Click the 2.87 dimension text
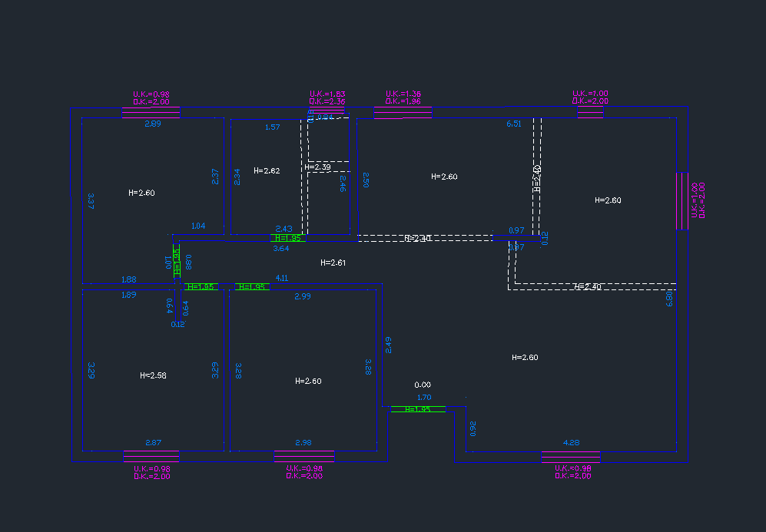Viewport: 766px width, 532px height. pos(153,442)
